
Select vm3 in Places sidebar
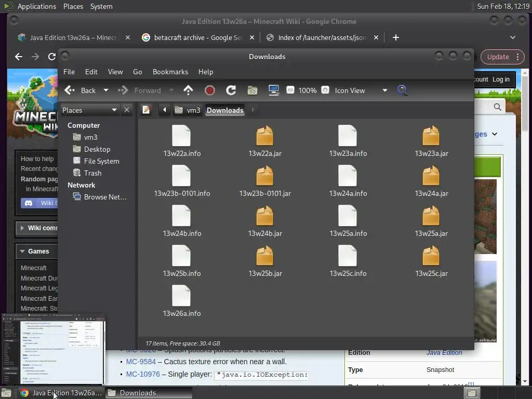[x=85, y=137]
